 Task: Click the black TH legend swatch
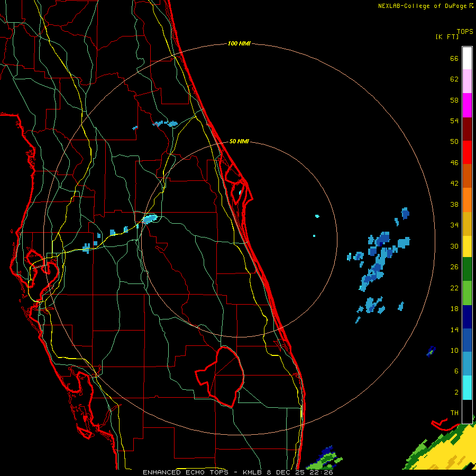pyautogui.click(x=467, y=411)
